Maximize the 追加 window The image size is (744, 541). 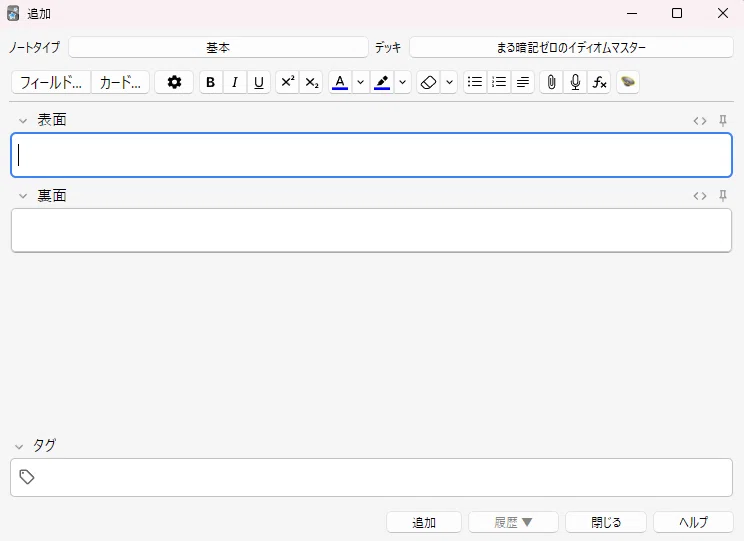(x=677, y=13)
